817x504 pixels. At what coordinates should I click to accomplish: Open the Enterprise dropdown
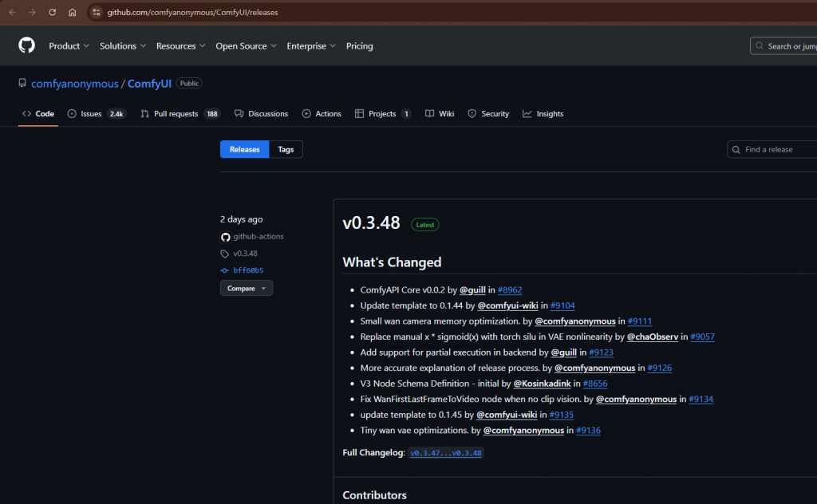point(311,45)
